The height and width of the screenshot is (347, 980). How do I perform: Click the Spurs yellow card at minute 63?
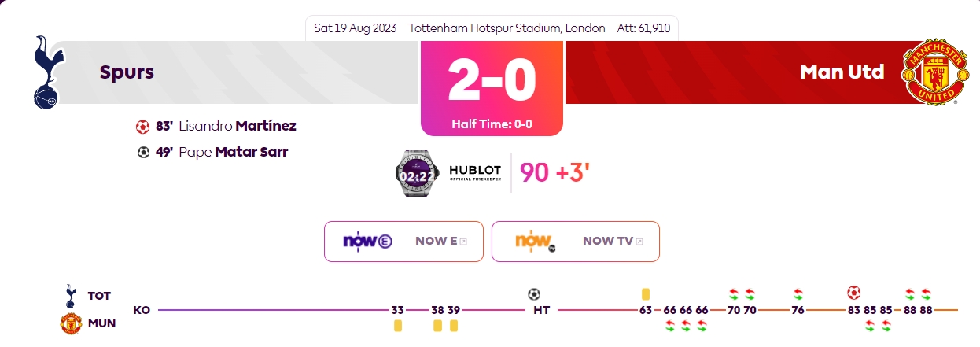click(646, 294)
